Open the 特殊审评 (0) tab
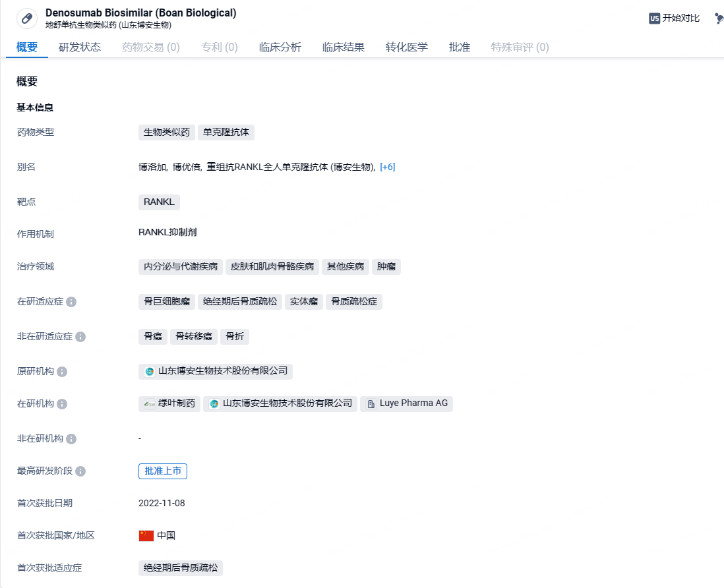Screen dimensions: 724x588 [520, 47]
